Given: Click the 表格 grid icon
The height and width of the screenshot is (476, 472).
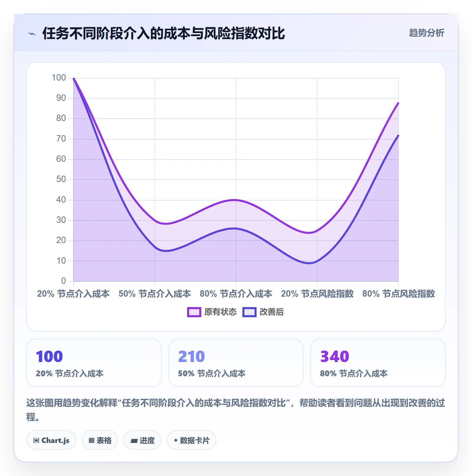Looking at the screenshot, I should (x=91, y=441).
